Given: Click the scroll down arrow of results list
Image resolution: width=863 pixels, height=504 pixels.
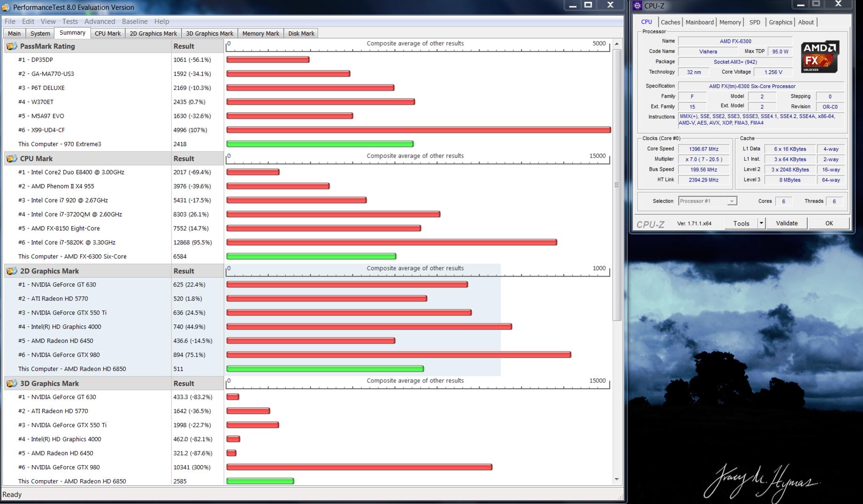Looking at the screenshot, I should (617, 479).
